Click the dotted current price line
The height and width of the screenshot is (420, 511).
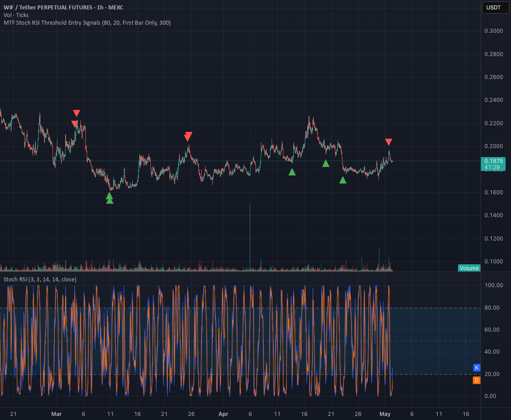[240, 161]
